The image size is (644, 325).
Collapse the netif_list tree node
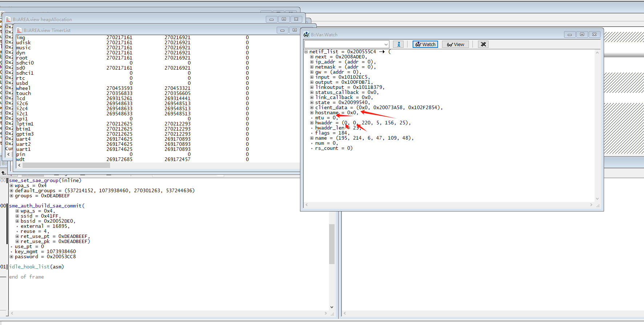pyautogui.click(x=306, y=52)
